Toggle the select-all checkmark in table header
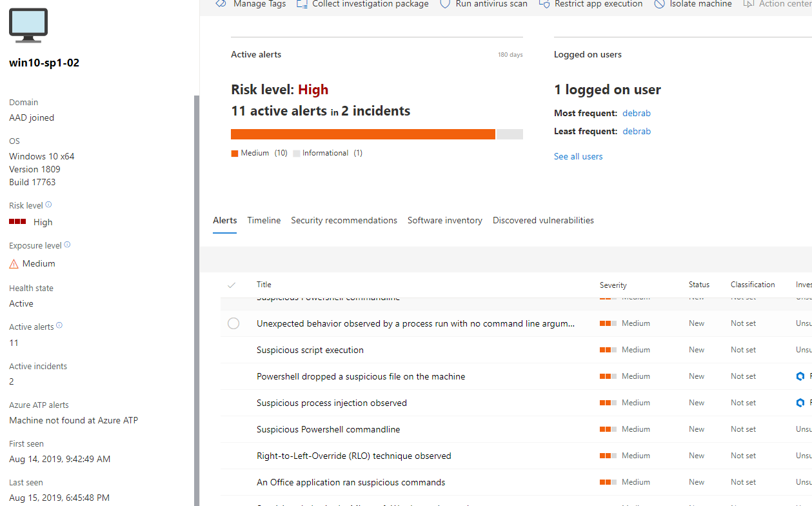This screenshot has height=506, width=812. tap(232, 285)
